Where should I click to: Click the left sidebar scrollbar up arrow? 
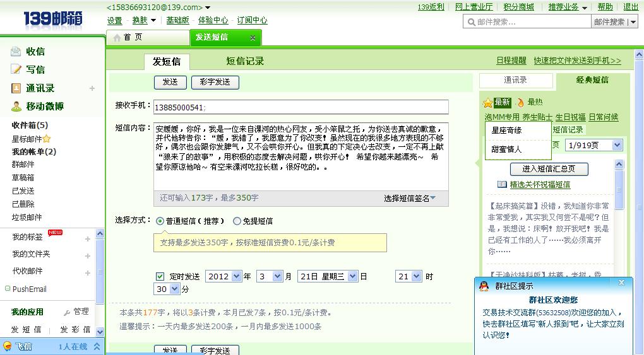pyautogui.click(x=100, y=234)
